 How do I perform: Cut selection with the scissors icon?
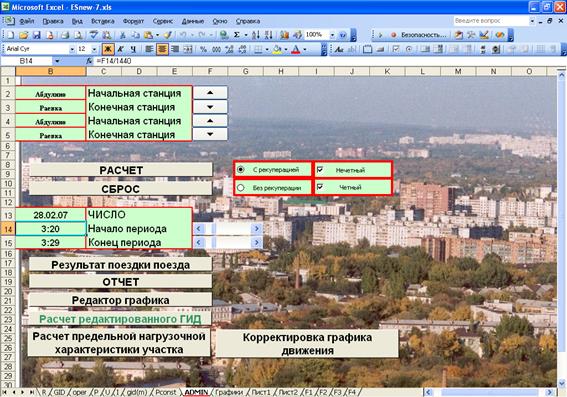(123, 35)
